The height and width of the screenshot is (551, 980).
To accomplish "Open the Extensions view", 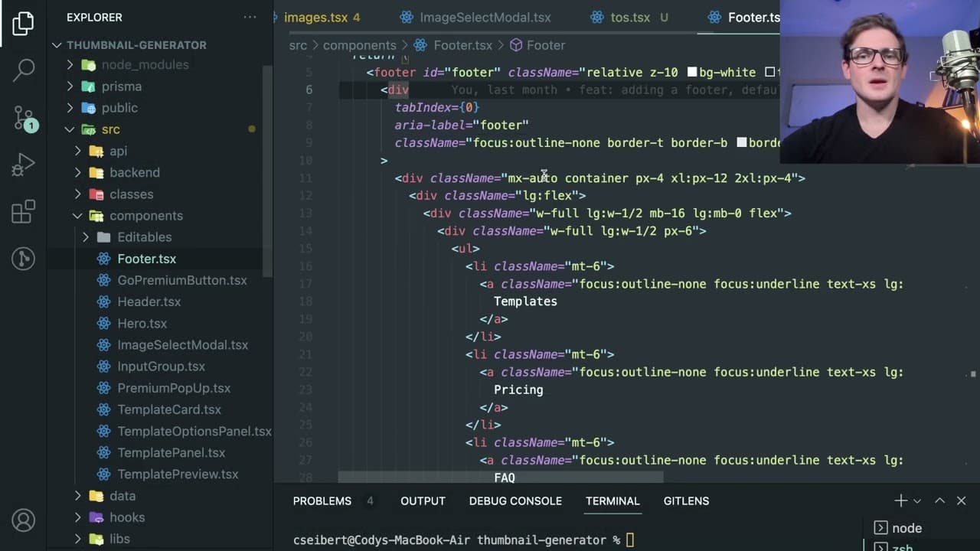I will [24, 211].
